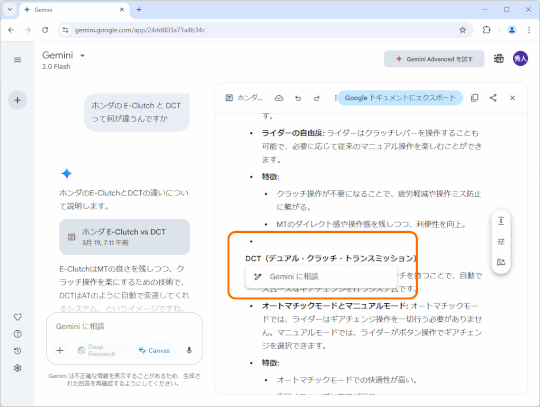Click Google ドキュメントにエクスポート button
Screen dimensions: 540x407
point(400,98)
